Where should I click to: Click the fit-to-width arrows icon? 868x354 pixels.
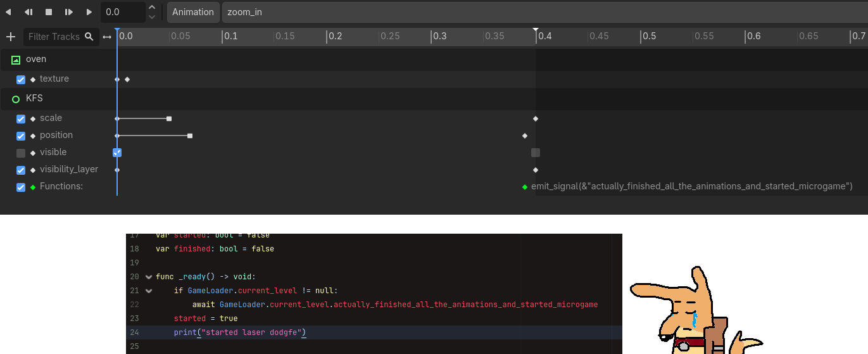click(107, 37)
